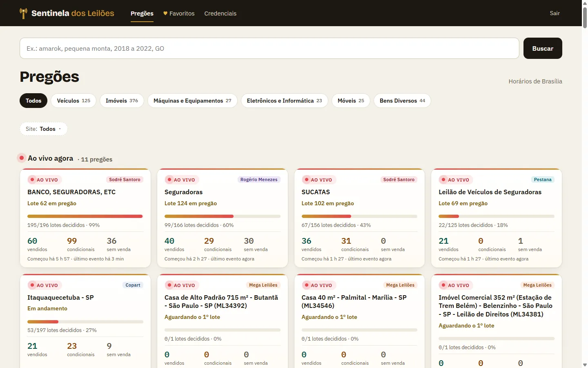Filter by Bens Diversos 44 chip
This screenshot has width=588, height=368.
point(402,101)
